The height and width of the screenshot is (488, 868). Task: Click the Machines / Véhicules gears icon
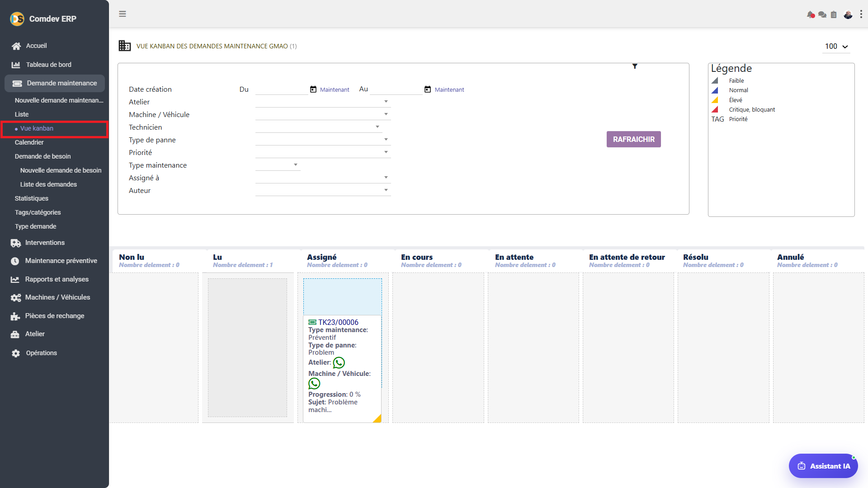pyautogui.click(x=16, y=298)
